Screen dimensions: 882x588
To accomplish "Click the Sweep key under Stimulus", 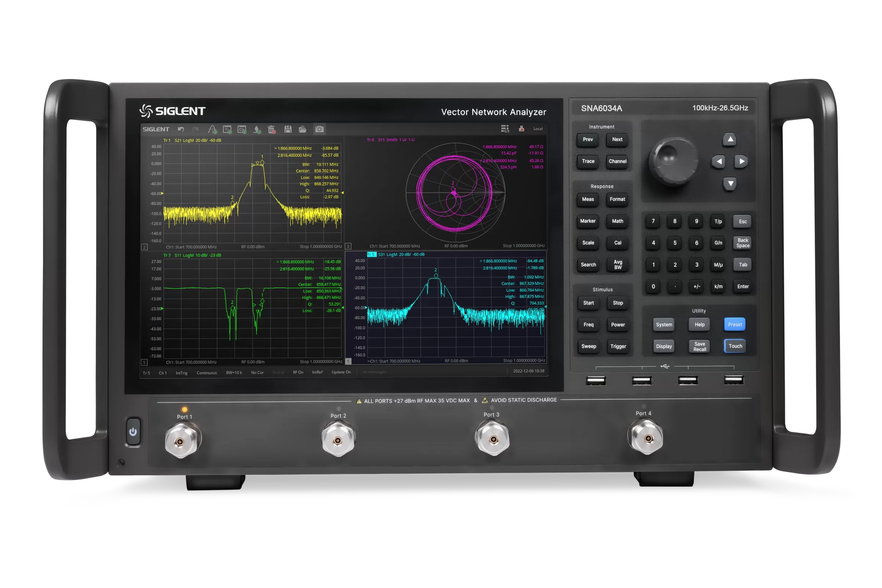I will point(589,347).
